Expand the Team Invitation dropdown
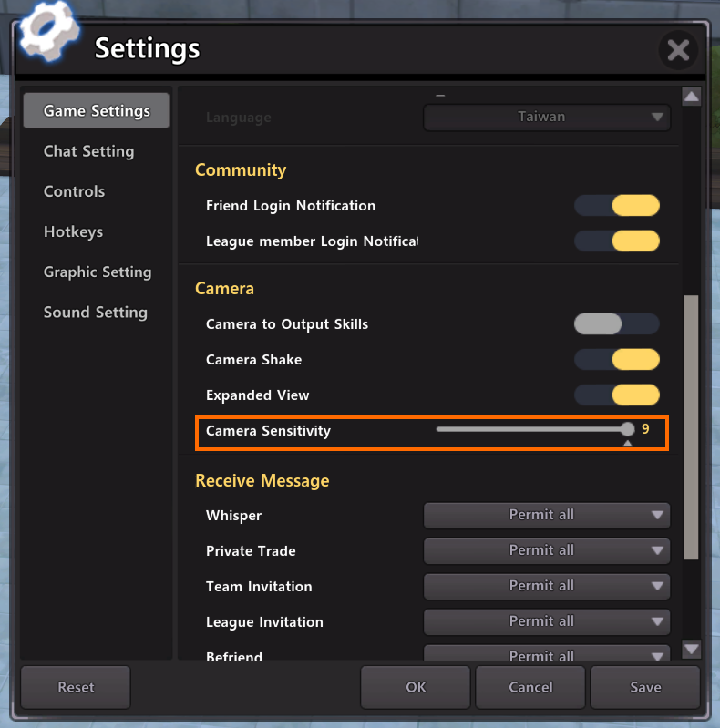 point(547,587)
